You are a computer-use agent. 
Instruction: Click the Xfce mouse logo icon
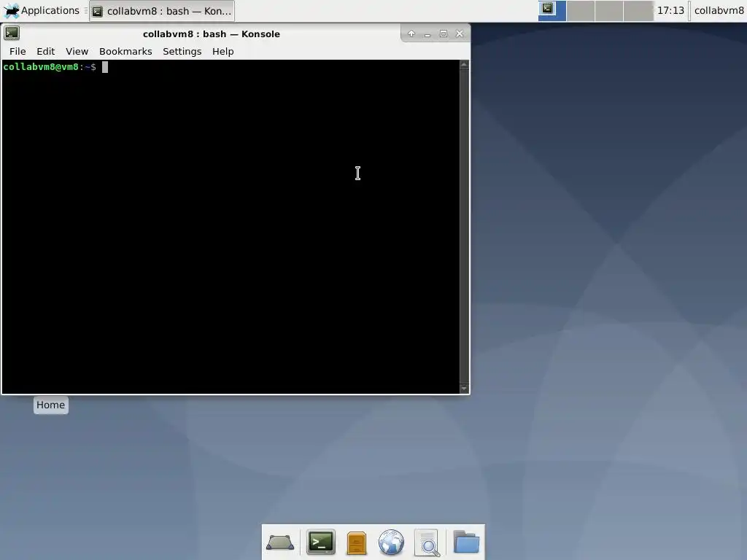11,10
